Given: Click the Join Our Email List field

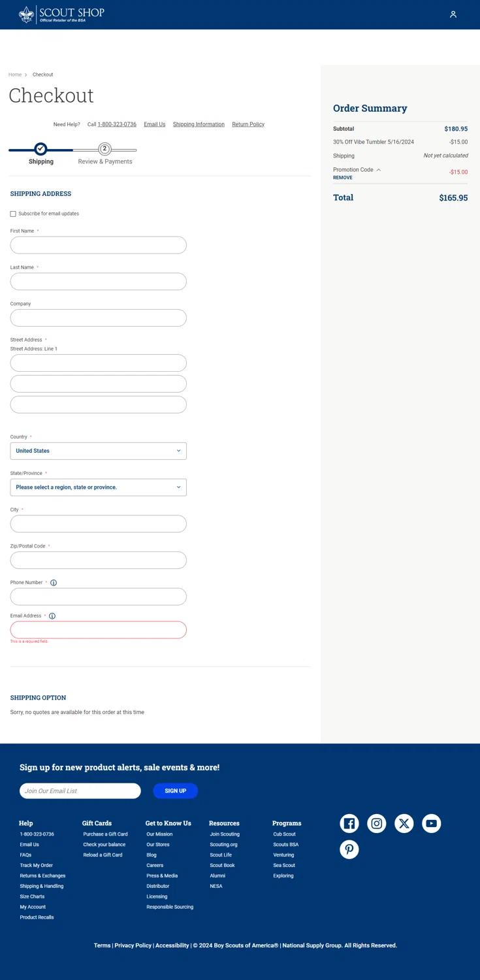Looking at the screenshot, I should coord(80,791).
